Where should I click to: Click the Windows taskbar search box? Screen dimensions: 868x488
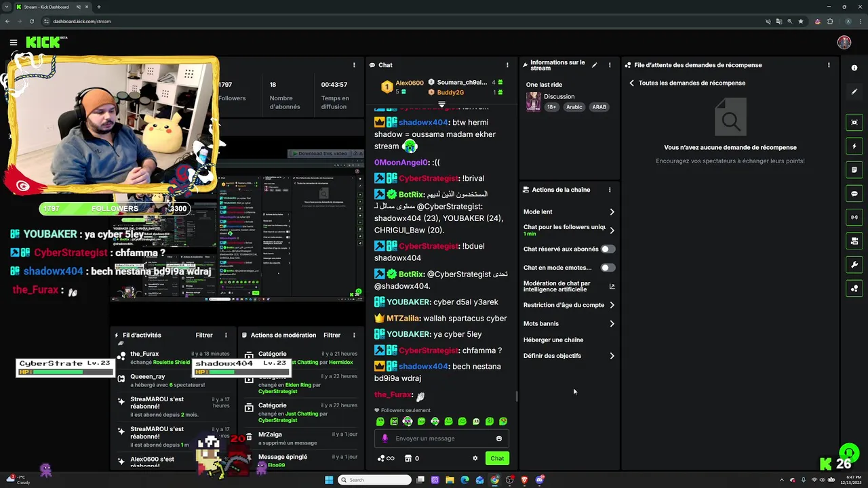click(375, 480)
